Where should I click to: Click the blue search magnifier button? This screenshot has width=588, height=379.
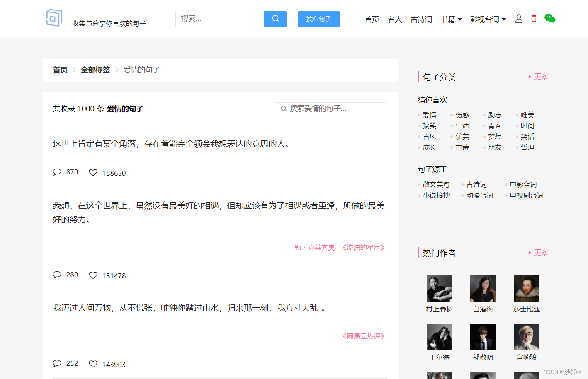pyautogui.click(x=275, y=19)
